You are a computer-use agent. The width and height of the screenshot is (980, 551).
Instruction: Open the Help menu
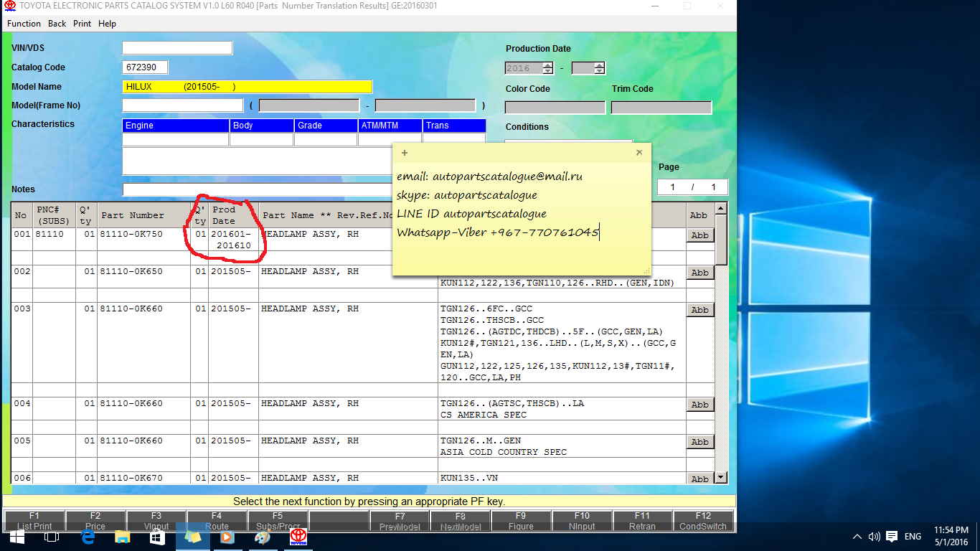[x=107, y=24]
